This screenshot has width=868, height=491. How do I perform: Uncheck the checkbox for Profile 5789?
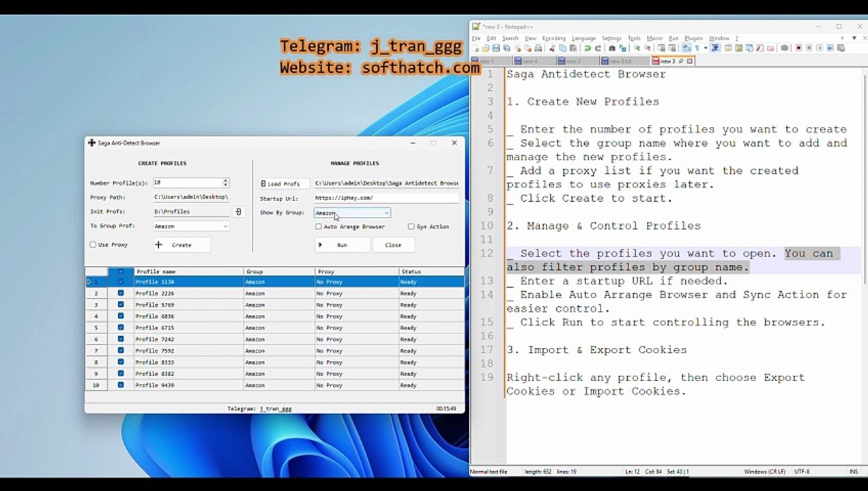[x=121, y=305]
